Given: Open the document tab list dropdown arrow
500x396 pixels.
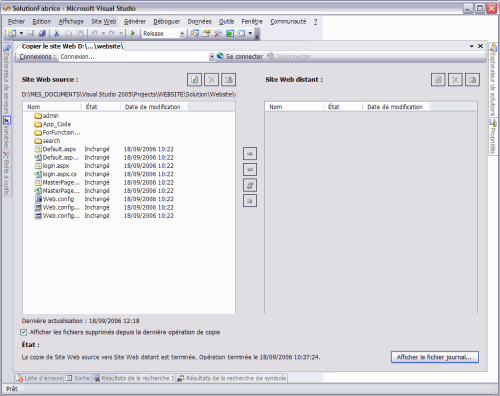Looking at the screenshot, I should tap(472, 46).
